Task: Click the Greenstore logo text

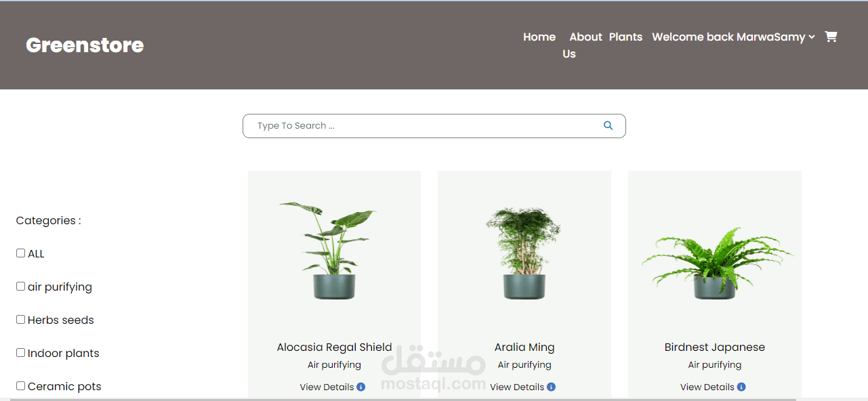Action: [x=85, y=45]
